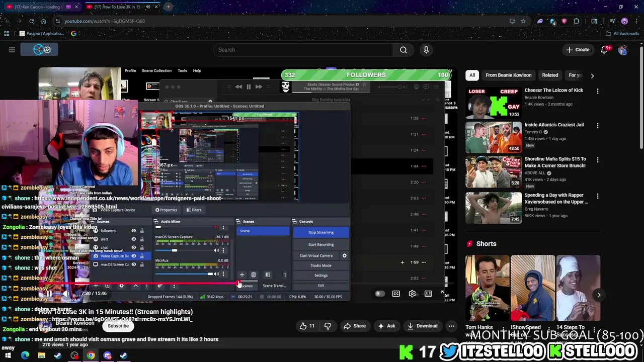Toggle the autoplay switch in the player
644x362 pixels.
pos(380,294)
